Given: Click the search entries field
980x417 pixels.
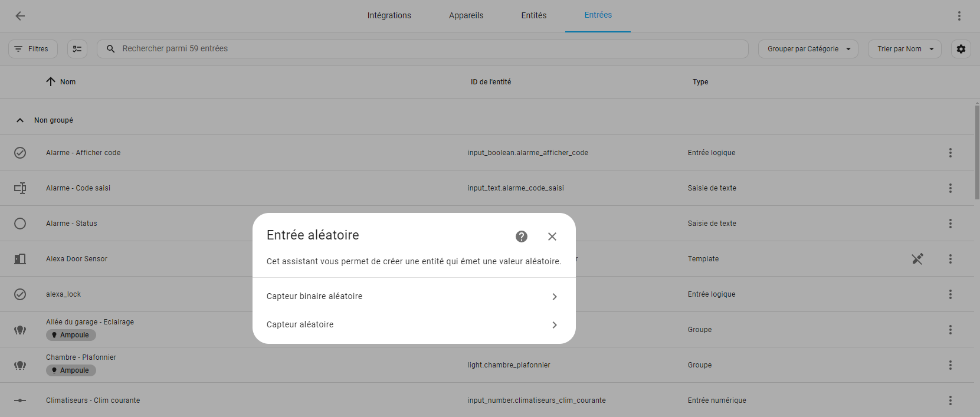Looking at the screenshot, I should coord(422,49).
